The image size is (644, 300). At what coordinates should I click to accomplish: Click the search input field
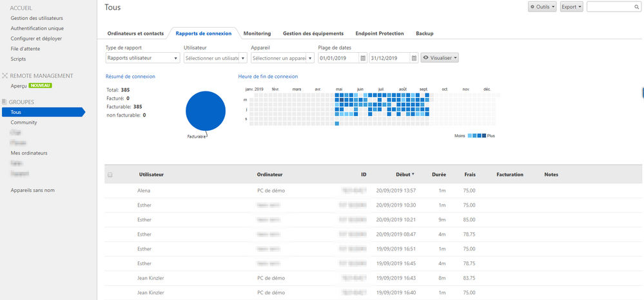(x=610, y=7)
